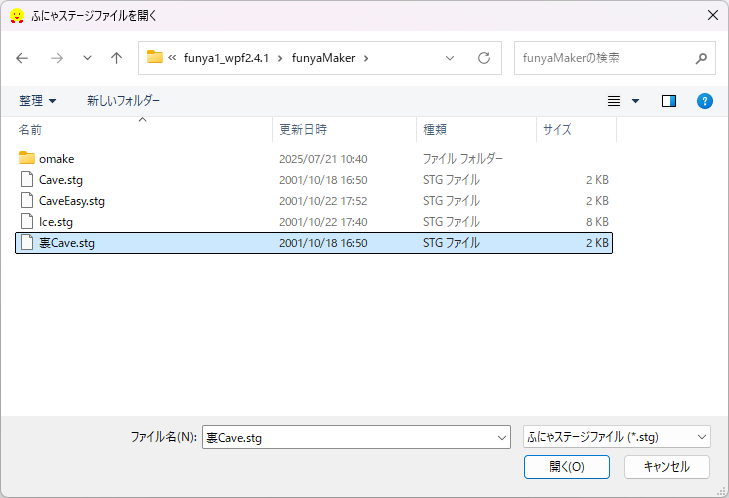Click the omake folder icon
The height and width of the screenshot is (498, 729).
(27, 158)
